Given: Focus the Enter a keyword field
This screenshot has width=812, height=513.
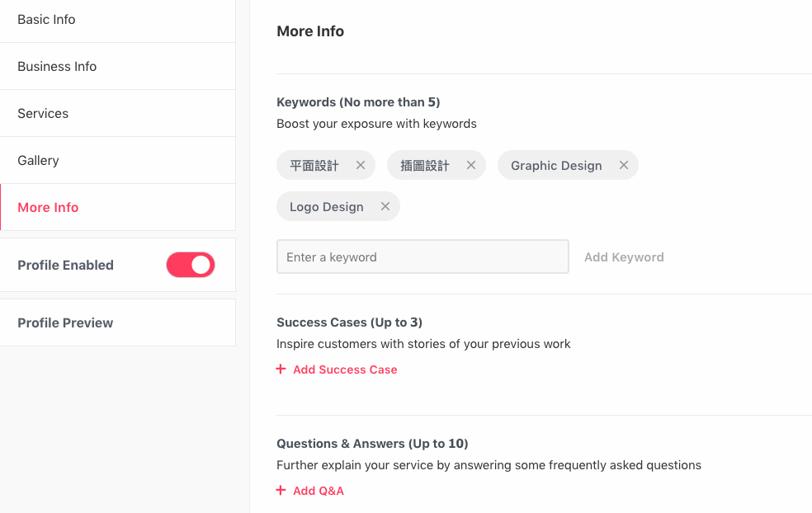Looking at the screenshot, I should 423,256.
